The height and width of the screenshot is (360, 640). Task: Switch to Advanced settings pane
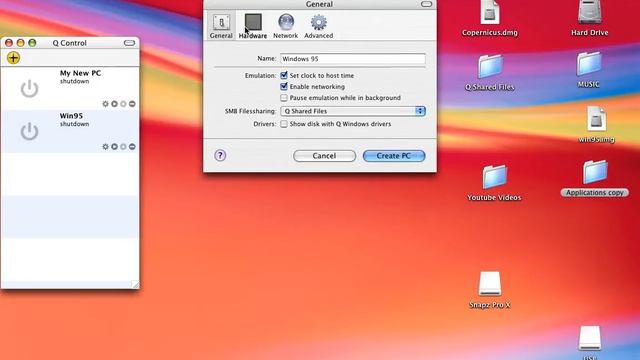tap(318, 26)
